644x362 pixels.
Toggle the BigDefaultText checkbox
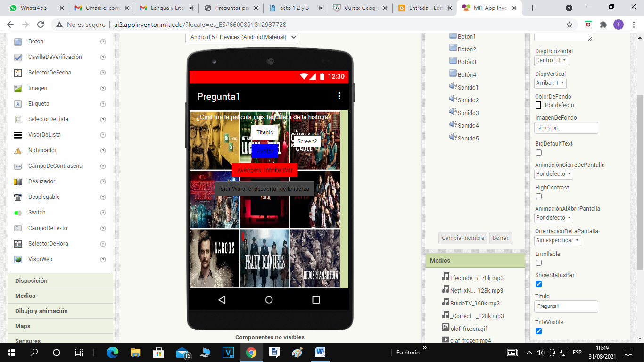tap(538, 152)
